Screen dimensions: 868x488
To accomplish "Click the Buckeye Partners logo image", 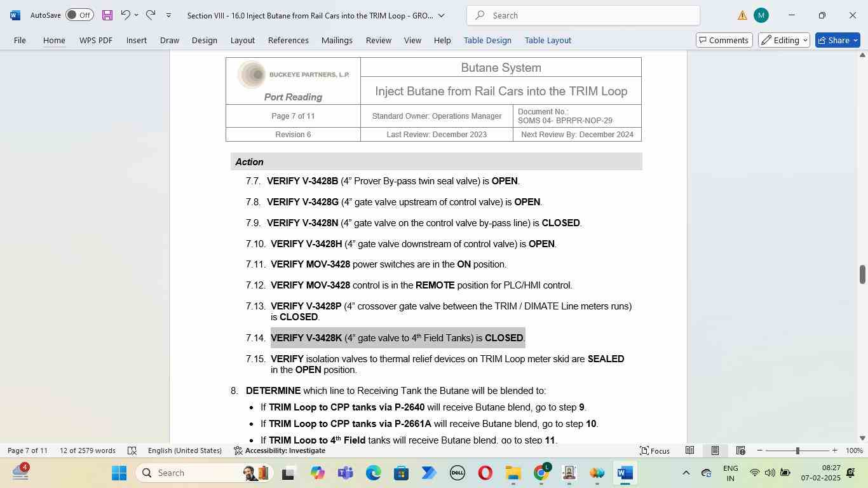I will tap(294, 75).
